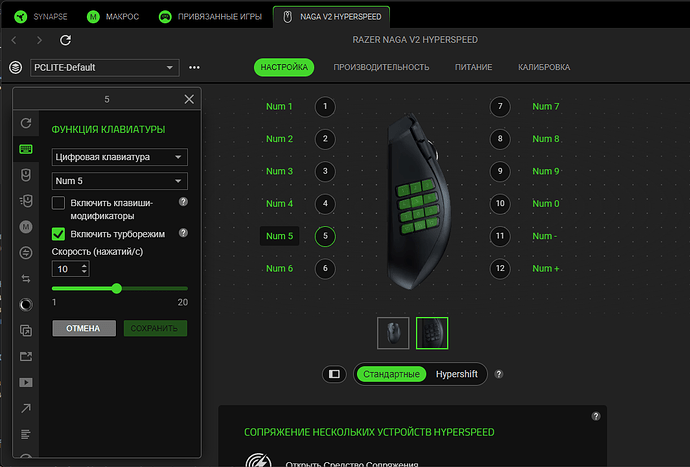Select the multimedia play icon in sidebar
The width and height of the screenshot is (690, 467).
coord(26,382)
